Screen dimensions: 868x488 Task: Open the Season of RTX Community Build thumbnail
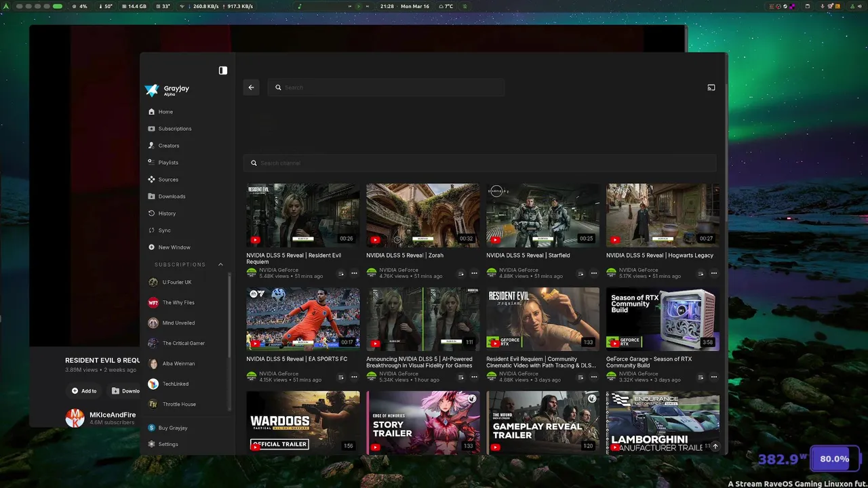(x=663, y=319)
